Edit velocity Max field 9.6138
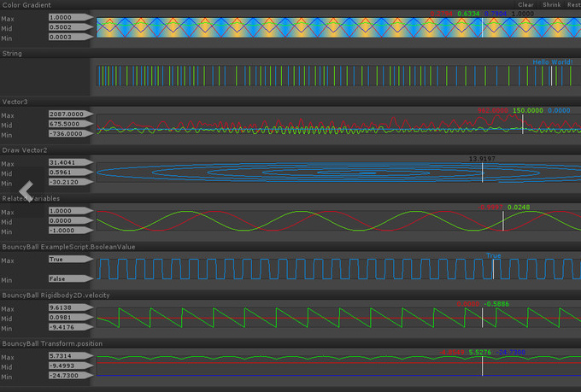The image size is (581, 392). coord(70,307)
